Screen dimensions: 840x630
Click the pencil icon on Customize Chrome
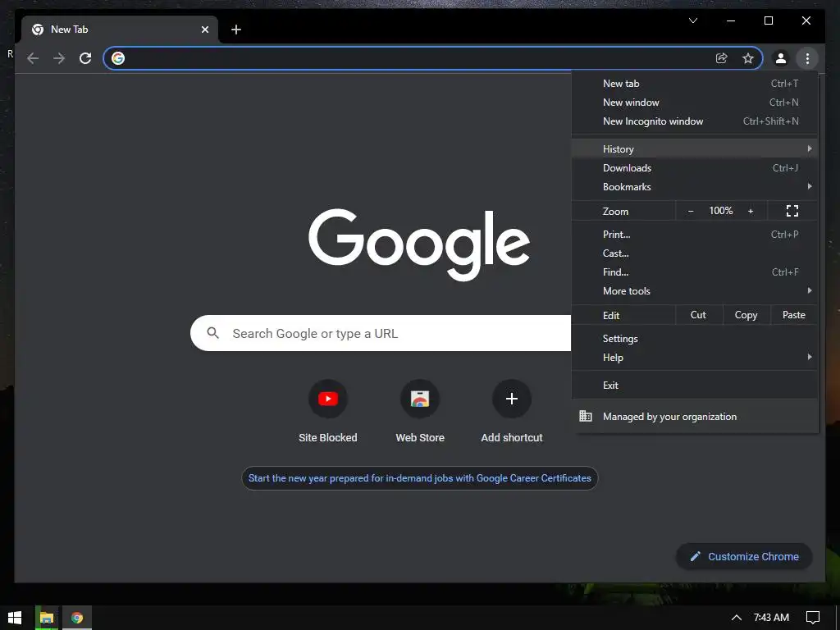[695, 557]
